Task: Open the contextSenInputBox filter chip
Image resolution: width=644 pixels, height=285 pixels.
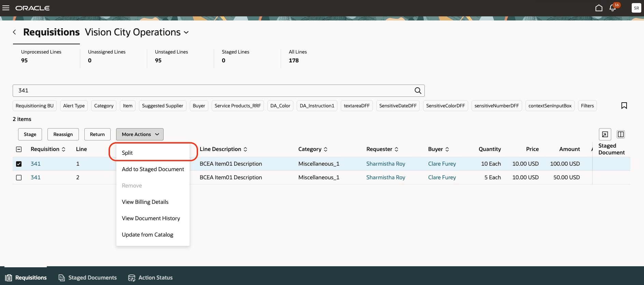Action: [x=550, y=106]
